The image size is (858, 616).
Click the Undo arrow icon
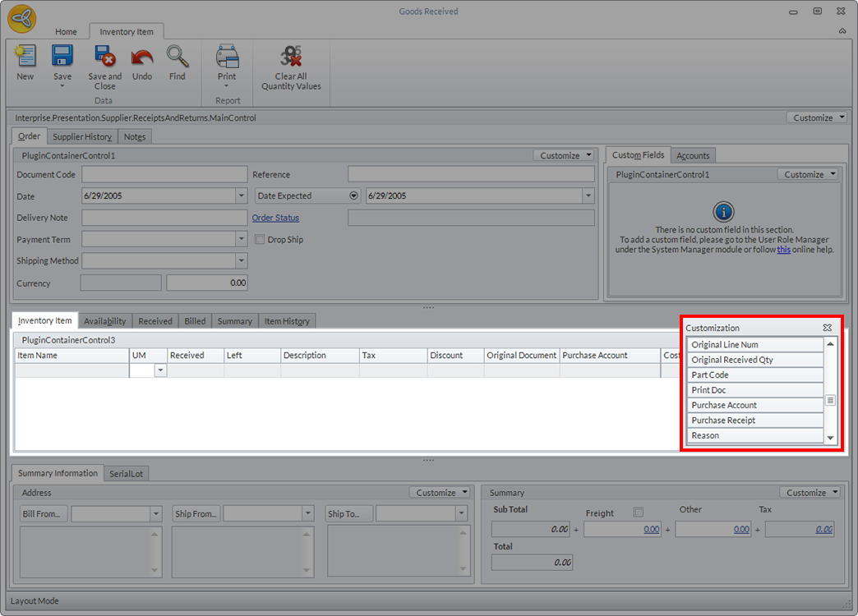[x=142, y=57]
